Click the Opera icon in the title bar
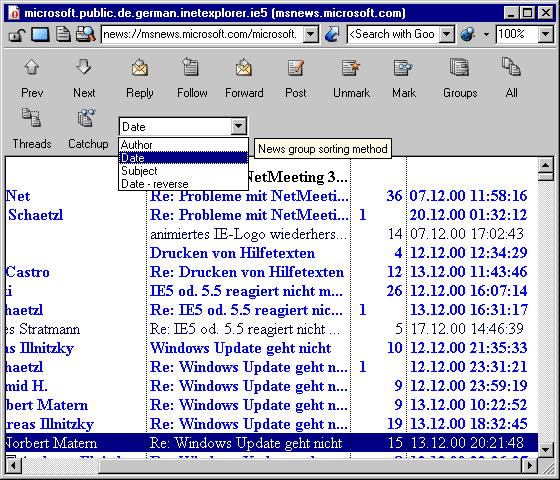Screen dimensions: 560x480 pos(14,13)
